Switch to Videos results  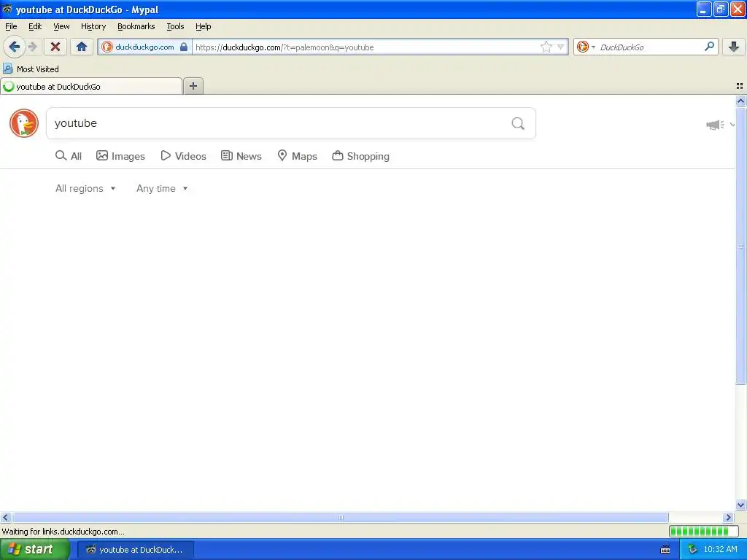point(183,156)
